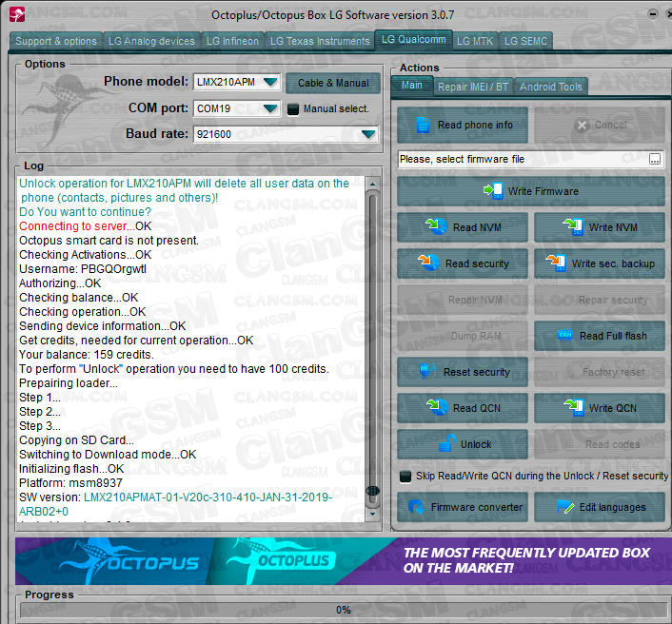Click the log scroll up arrow

[x=372, y=184]
